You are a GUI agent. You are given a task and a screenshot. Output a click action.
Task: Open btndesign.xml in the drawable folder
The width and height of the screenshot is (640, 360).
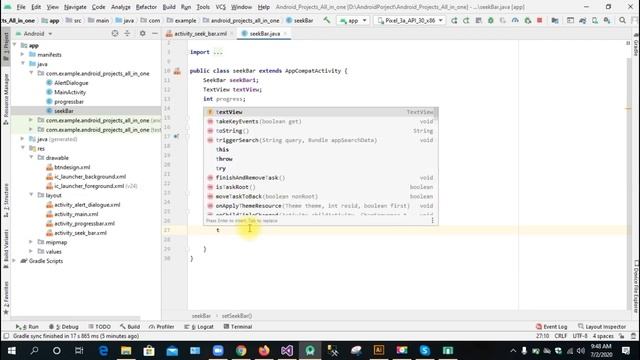pyautogui.click(x=72, y=167)
